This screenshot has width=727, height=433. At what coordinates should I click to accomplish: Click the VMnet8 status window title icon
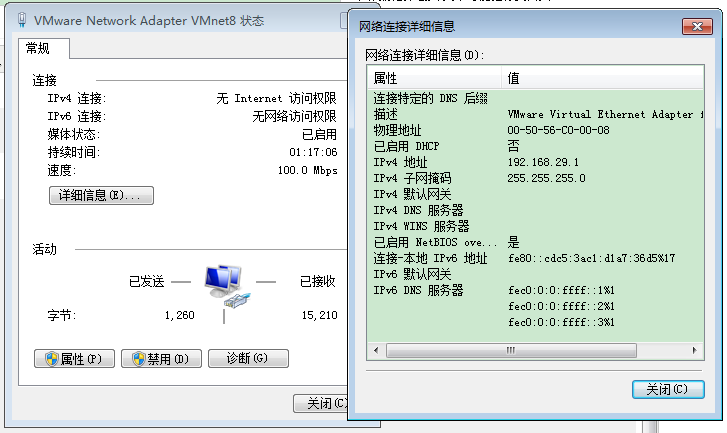coord(21,20)
